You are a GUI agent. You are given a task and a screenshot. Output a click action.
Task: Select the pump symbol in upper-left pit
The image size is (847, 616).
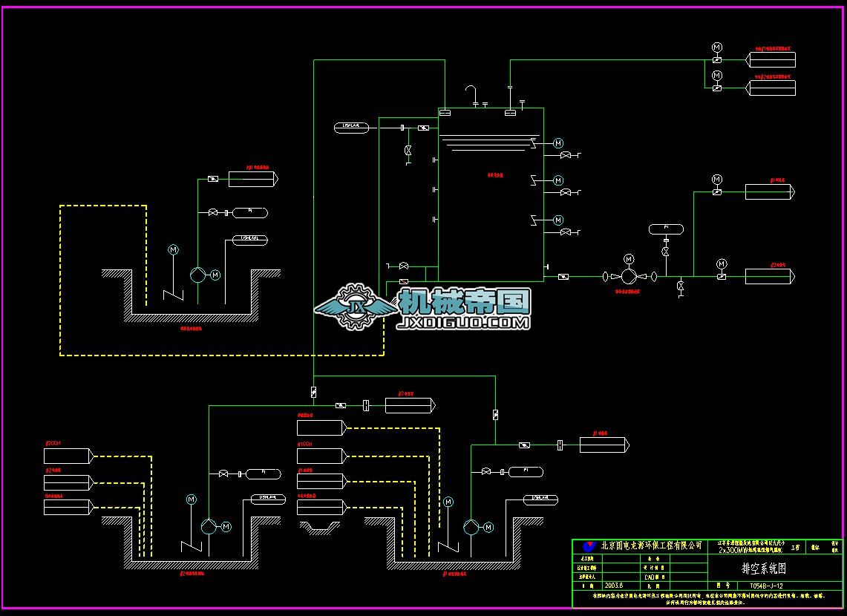[197, 275]
